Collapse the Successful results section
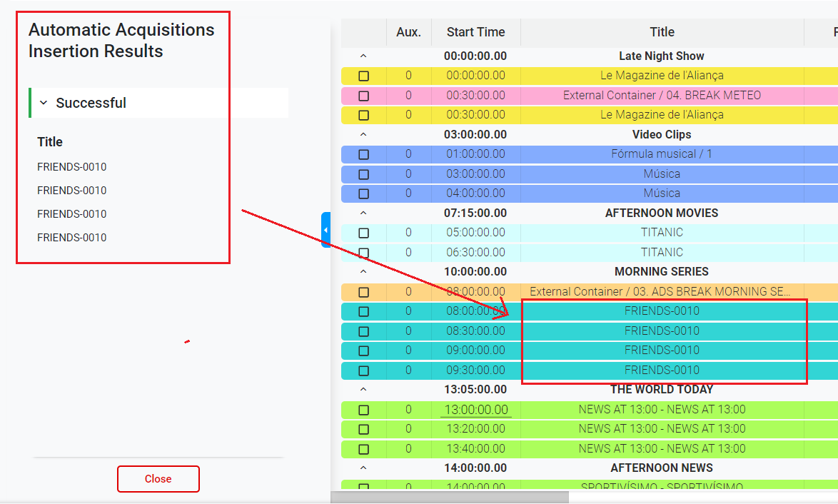 pyautogui.click(x=44, y=103)
